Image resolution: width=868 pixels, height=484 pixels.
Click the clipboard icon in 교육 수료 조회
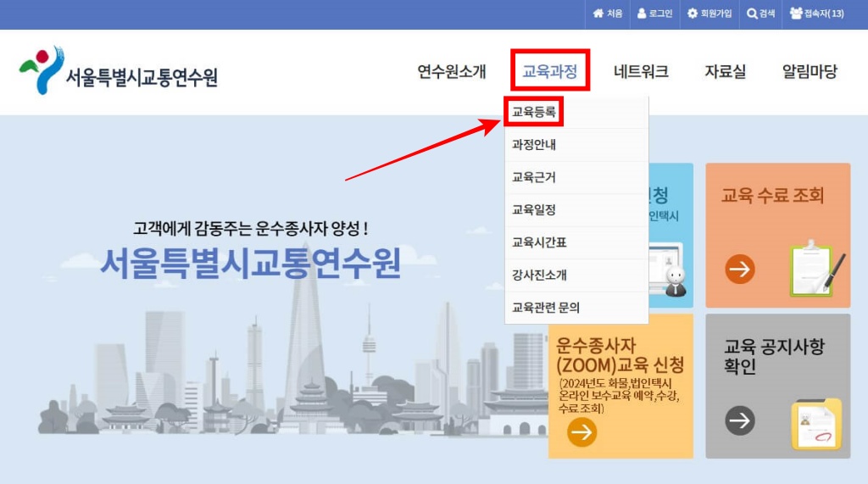point(817,269)
